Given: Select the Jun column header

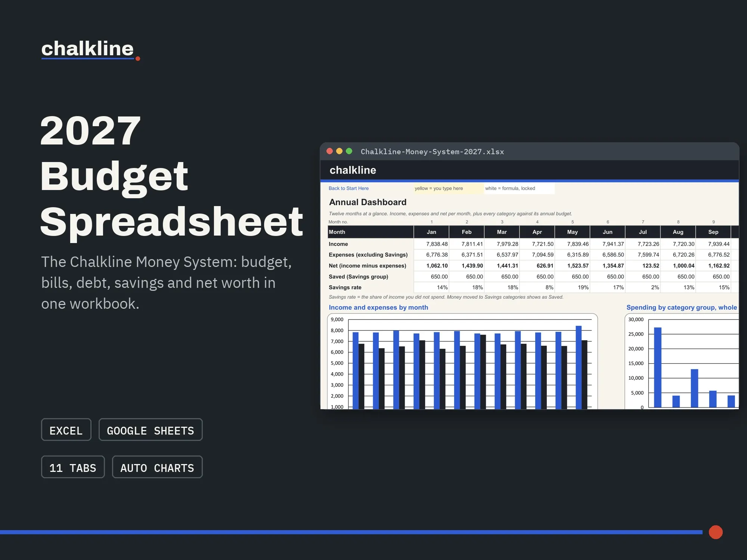Looking at the screenshot, I should coord(607,232).
